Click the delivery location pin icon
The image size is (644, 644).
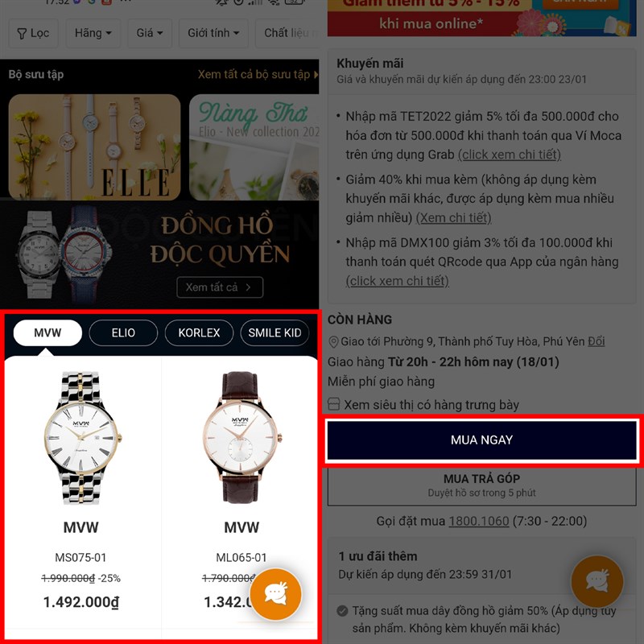[333, 341]
